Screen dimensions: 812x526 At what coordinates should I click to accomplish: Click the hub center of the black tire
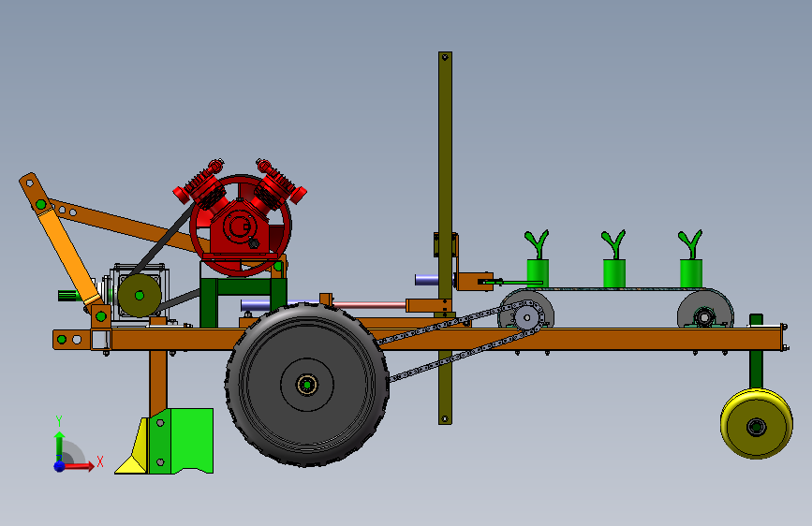click(307, 385)
